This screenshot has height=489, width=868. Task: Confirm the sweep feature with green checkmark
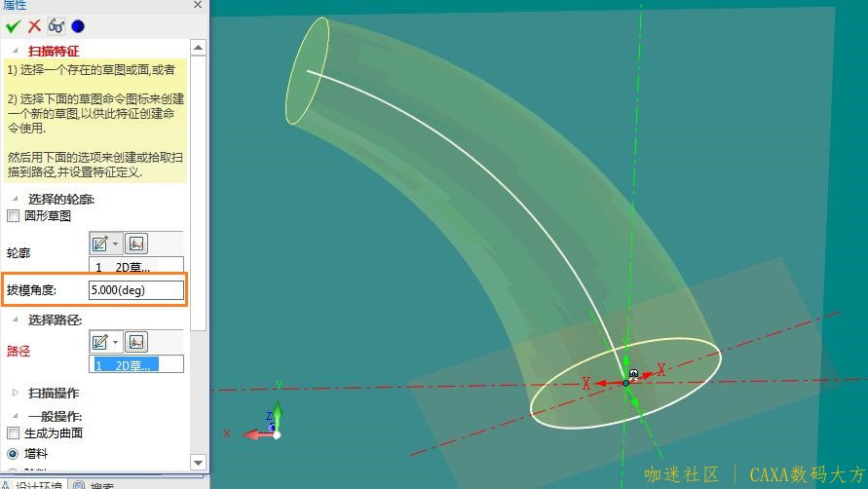click(13, 26)
